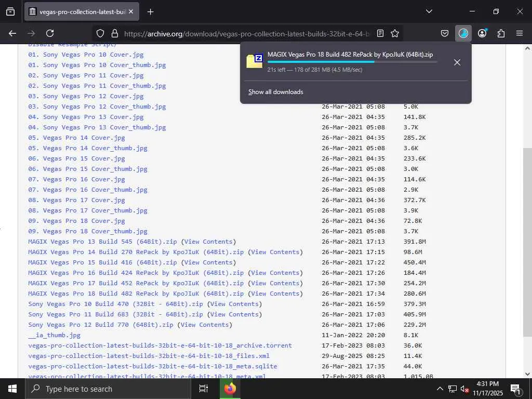Click the muted volume tray icon
The height and width of the screenshot is (399, 532).
click(x=464, y=389)
